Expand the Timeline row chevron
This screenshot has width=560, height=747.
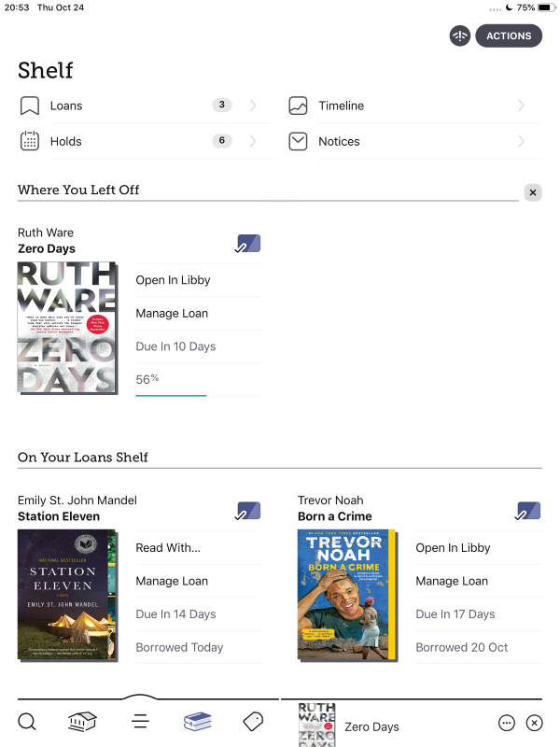coord(521,106)
